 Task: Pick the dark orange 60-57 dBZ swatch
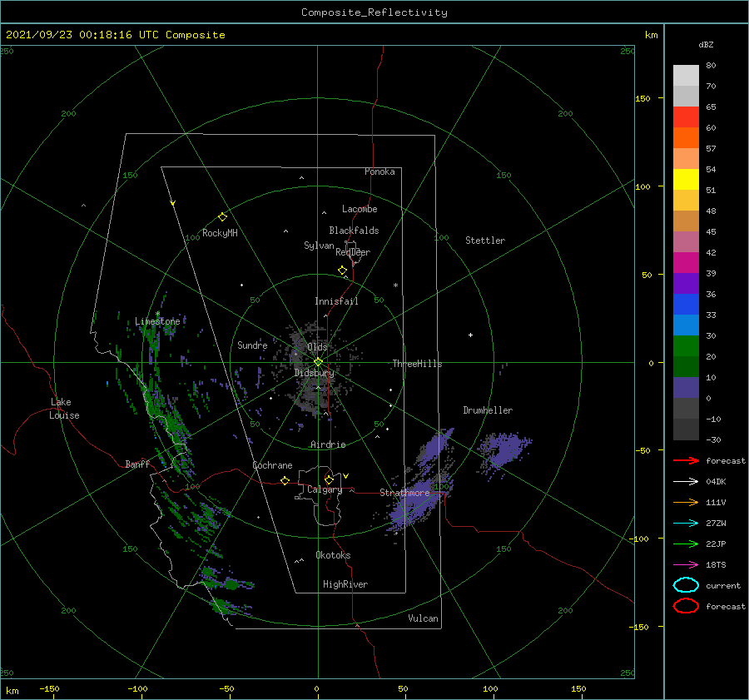tap(686, 138)
